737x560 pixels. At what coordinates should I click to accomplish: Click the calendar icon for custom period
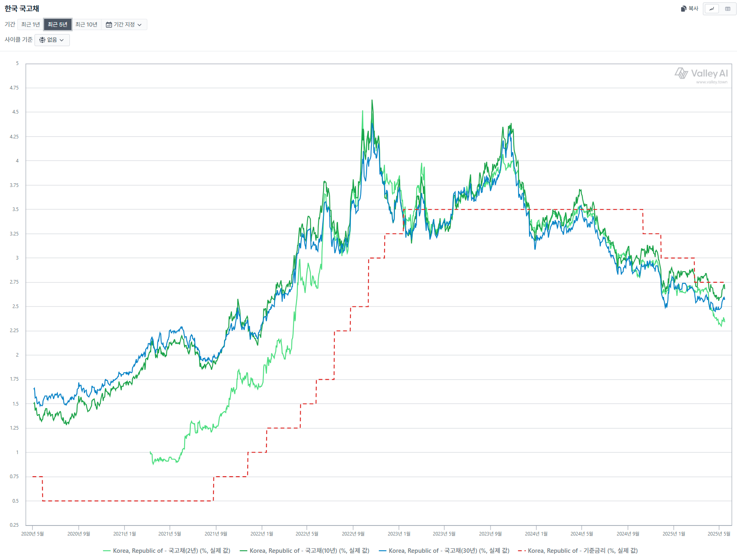click(109, 25)
